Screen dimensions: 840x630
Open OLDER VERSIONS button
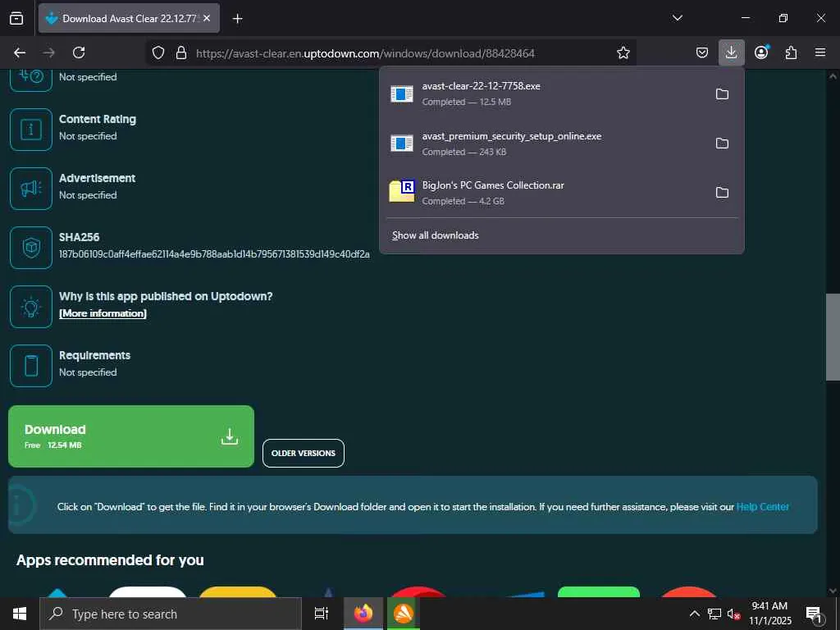tap(304, 453)
